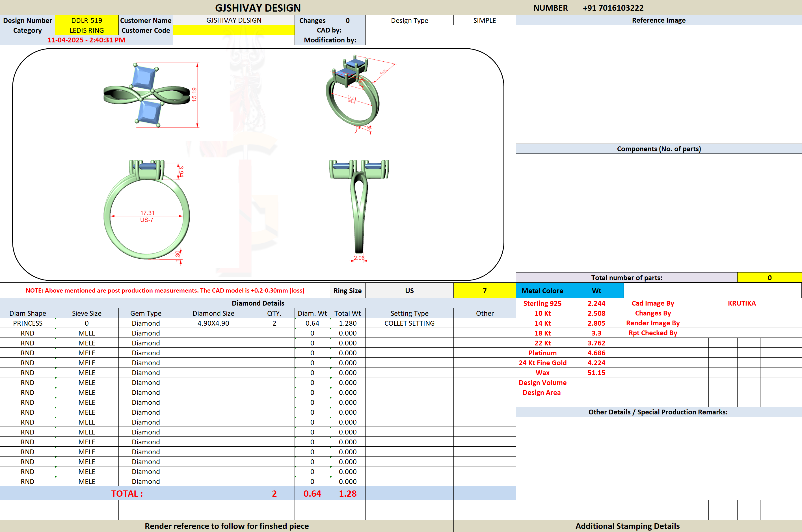The image size is (802, 532).
Task: Click the PRINCESS diamond shape cell
Action: tap(27, 323)
